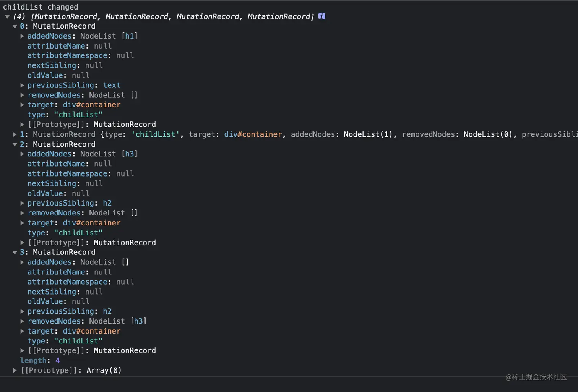578x392 pixels.
Task: Expand the [[Prototype]]: Array(0) arrow
Action: pos(15,371)
